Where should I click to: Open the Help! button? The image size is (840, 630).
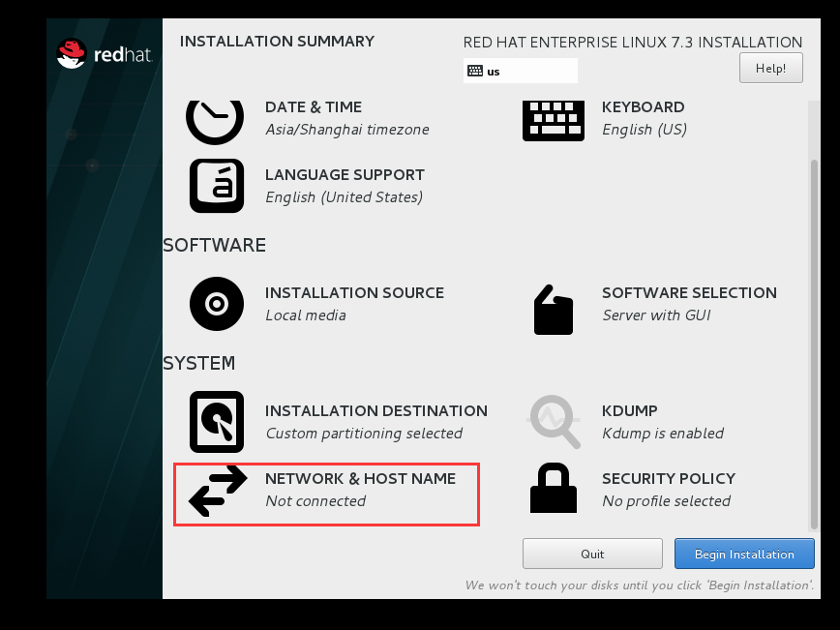[x=771, y=68]
